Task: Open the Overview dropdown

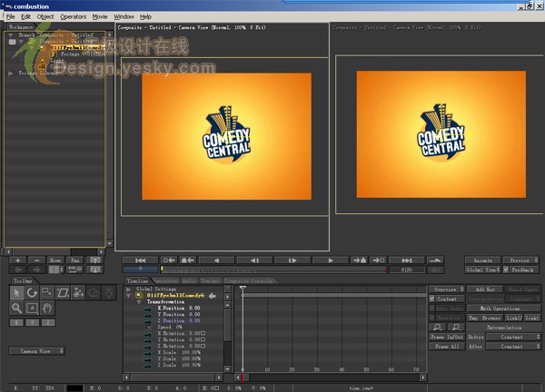Action: [x=447, y=289]
